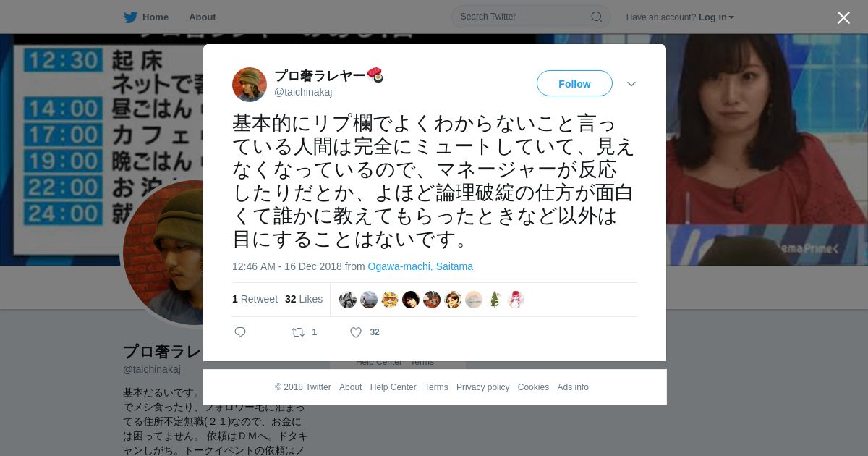Viewport: 868px width, 456px height.
Task: Open the Log in dropdown
Action: (716, 17)
